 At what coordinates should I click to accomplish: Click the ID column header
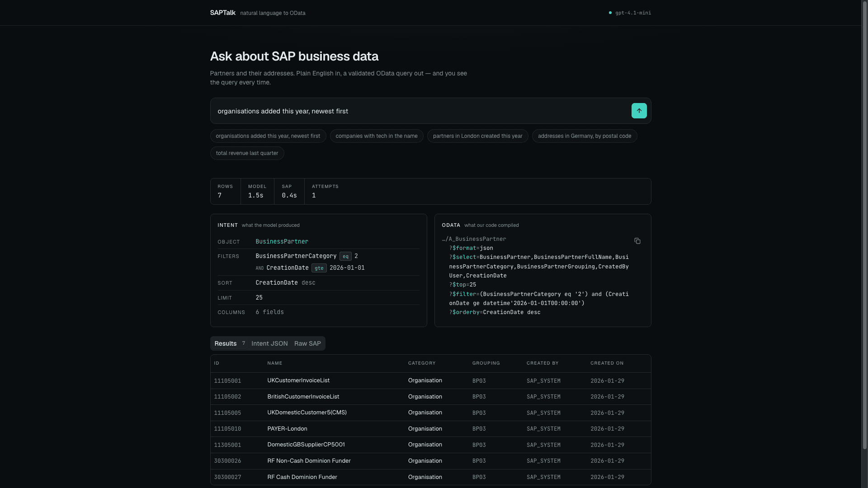point(217,363)
